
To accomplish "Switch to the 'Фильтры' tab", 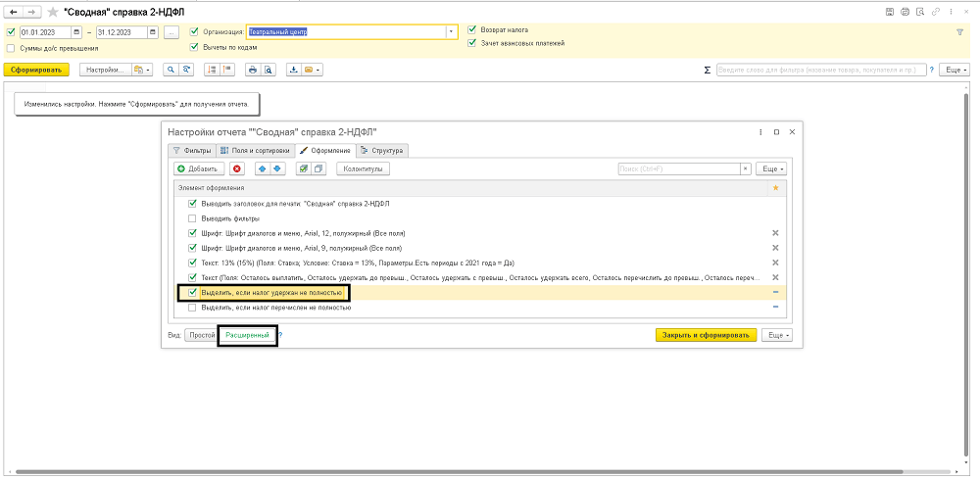I will point(191,150).
